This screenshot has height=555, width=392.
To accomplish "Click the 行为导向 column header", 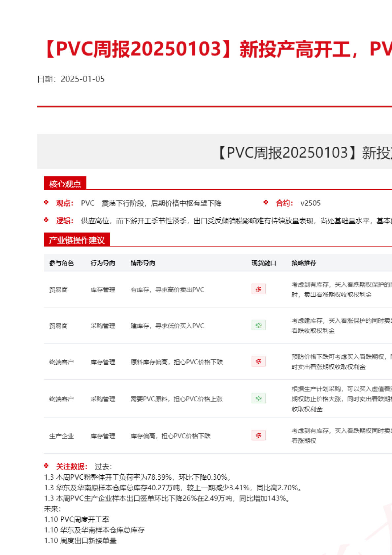I will pyautogui.click(x=103, y=263).
